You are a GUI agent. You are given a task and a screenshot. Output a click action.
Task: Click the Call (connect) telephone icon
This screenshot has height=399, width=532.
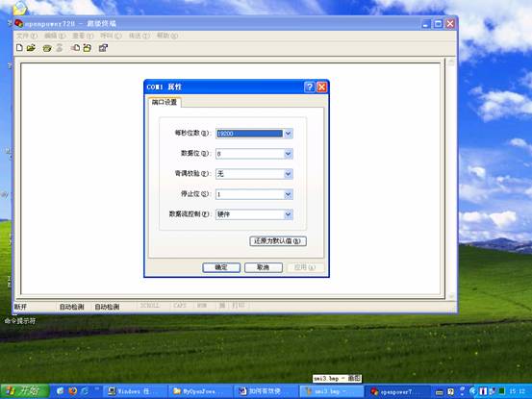coord(47,48)
